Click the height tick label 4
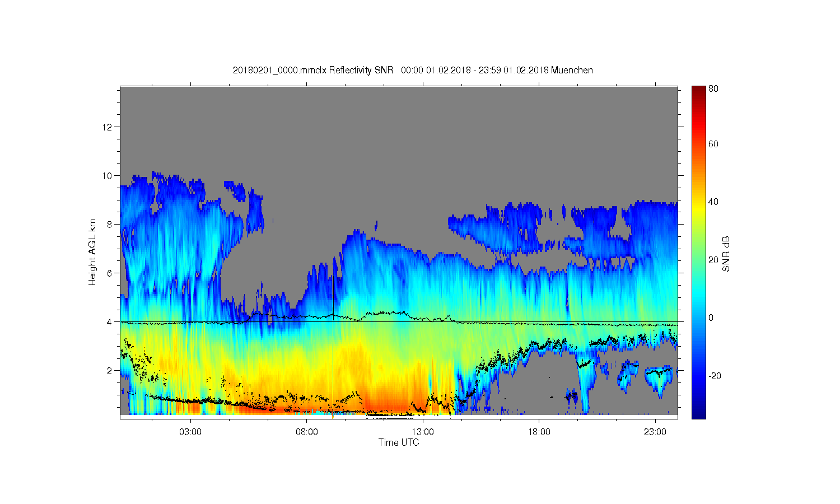The width and height of the screenshot is (840, 504). [110, 321]
